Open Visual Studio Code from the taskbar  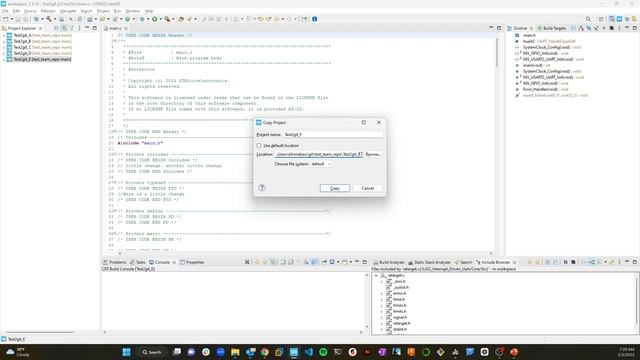pyautogui.click(x=309, y=352)
